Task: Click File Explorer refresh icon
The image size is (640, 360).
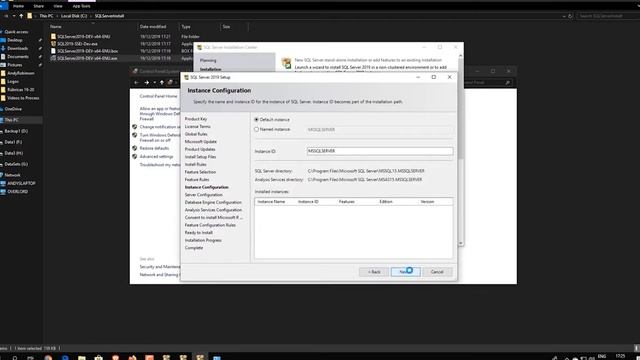Action: (x=570, y=16)
